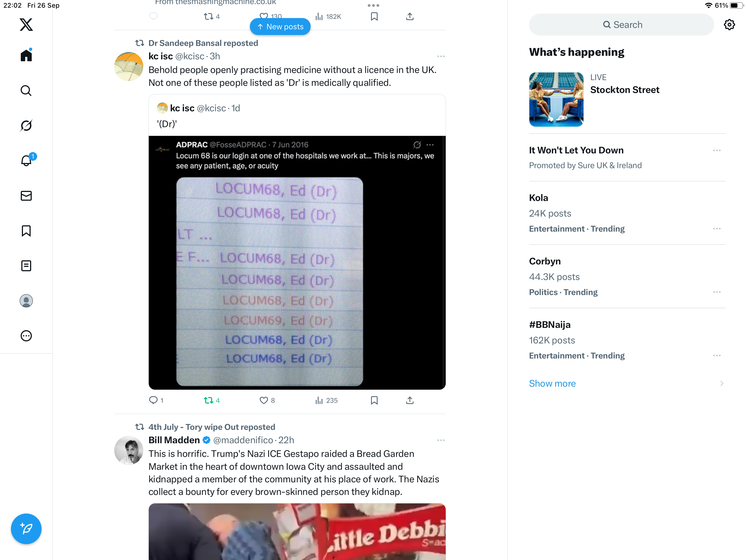Screen dimensions: 747x560
Task: Open Messages envelope in the sidebar
Action: 26,196
